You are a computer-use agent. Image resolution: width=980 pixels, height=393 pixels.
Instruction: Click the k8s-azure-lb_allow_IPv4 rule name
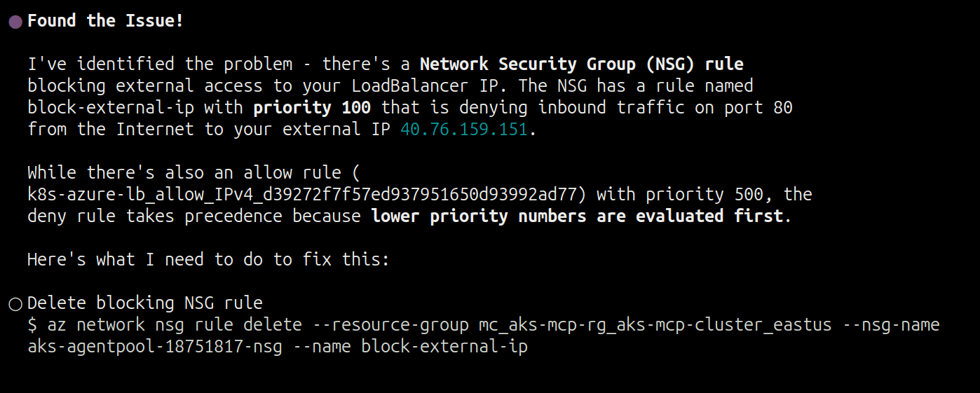pyautogui.click(x=307, y=194)
